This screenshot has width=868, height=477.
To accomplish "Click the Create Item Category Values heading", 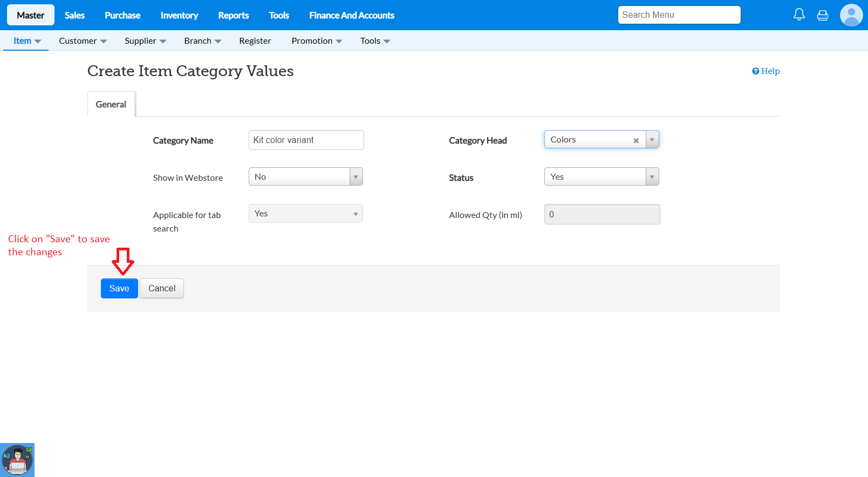I will point(190,71).
